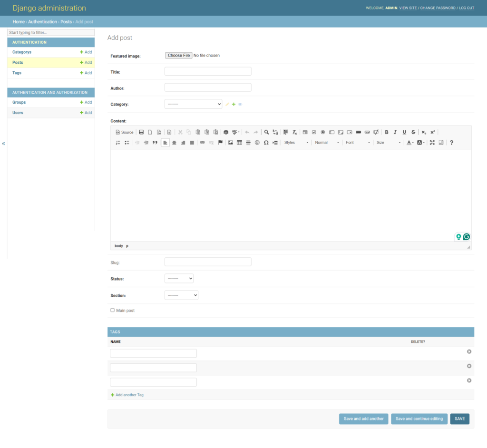Click the Paste clipboard icon

(x=198, y=132)
